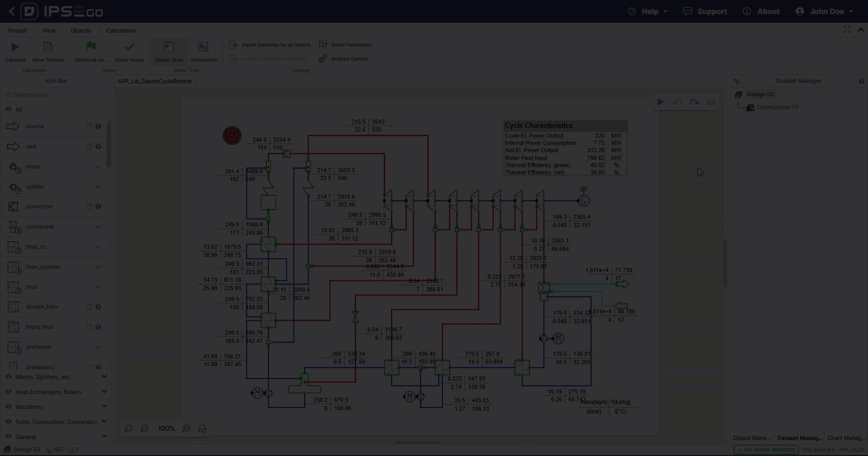Image resolution: width=868 pixels, height=456 pixels.
Task: Click the Search Icons input field
Action: [x=57, y=95]
